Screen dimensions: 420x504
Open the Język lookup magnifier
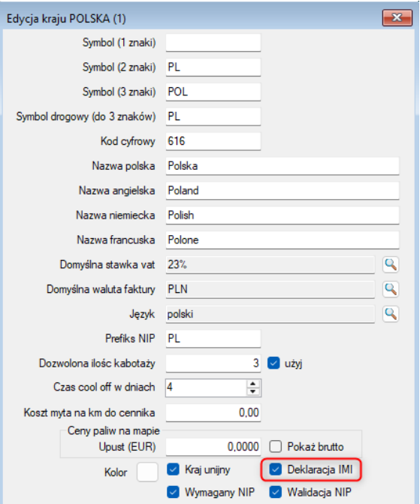pos(391,314)
